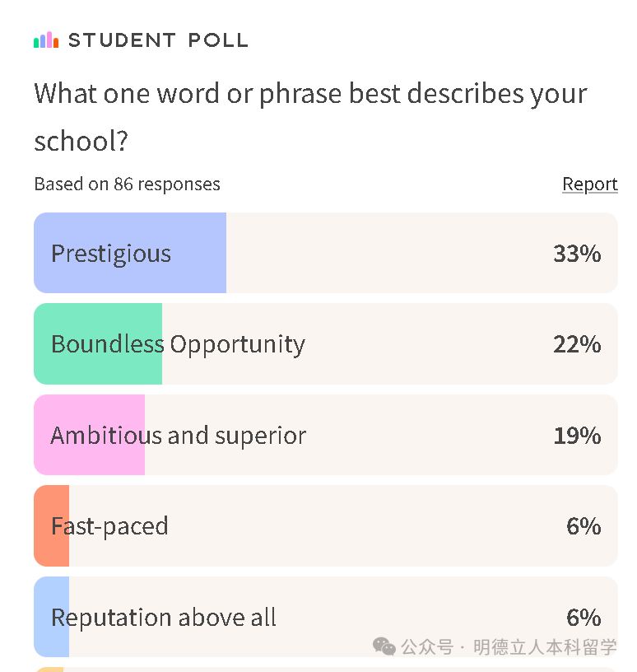Click the green Boundless Opportunity bar fill

tap(98, 343)
